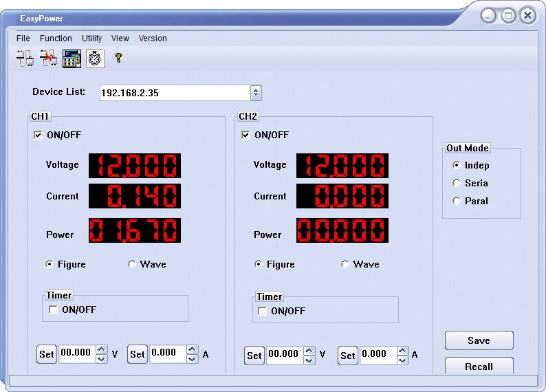The image size is (546, 392).
Task: Enable the CH2 Timer ON/OFF checkbox
Action: click(262, 311)
